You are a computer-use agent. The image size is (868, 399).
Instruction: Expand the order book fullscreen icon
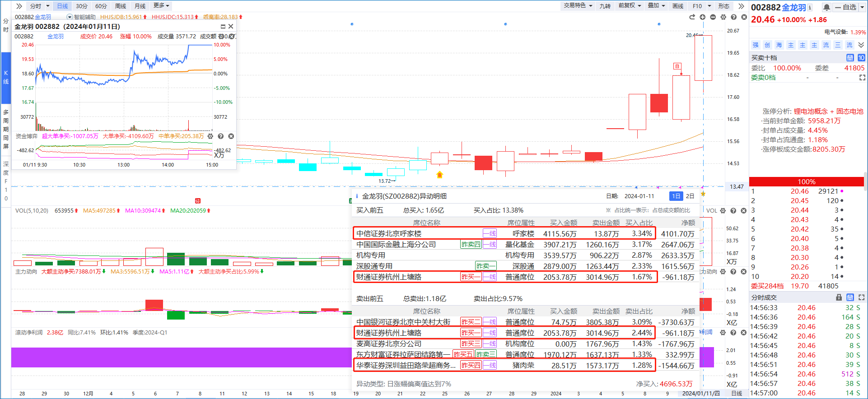862,78
